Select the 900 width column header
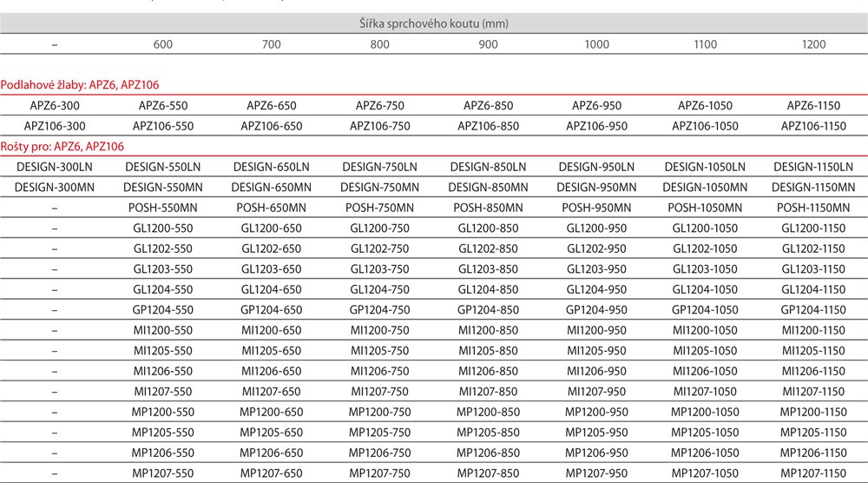The height and width of the screenshot is (483, 868). tap(488, 44)
